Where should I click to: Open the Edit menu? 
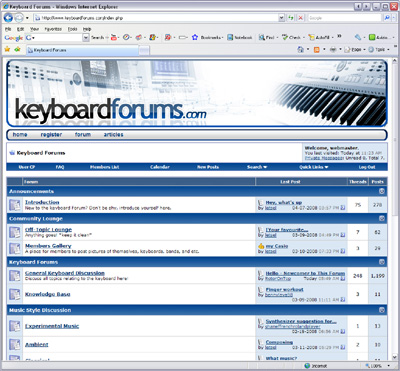(21, 29)
